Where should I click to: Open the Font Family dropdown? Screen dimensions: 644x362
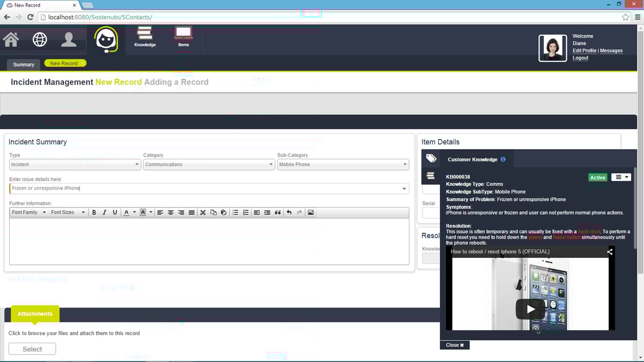coord(29,212)
